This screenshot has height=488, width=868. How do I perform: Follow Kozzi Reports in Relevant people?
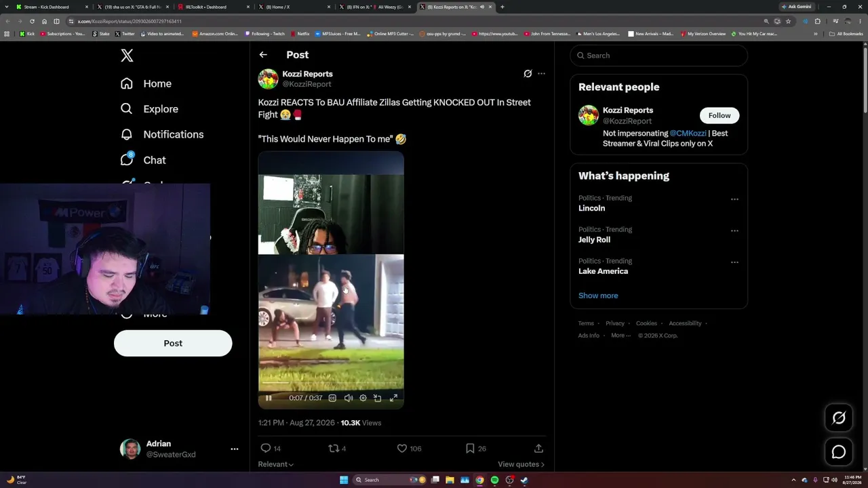pyautogui.click(x=719, y=115)
